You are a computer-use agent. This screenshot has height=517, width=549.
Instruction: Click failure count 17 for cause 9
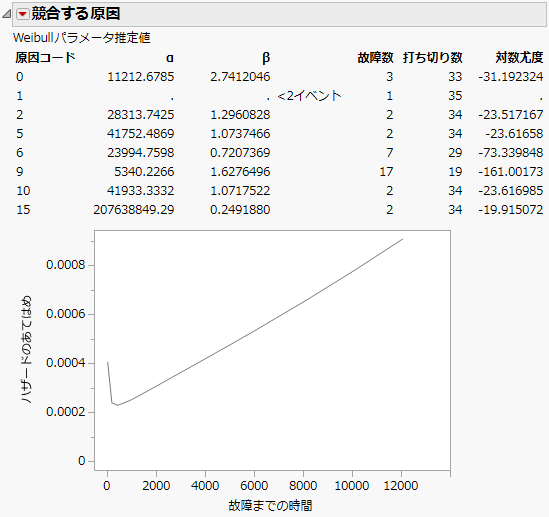tap(386, 172)
